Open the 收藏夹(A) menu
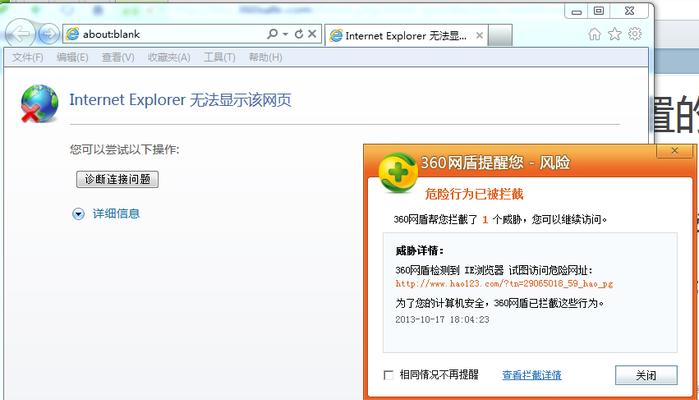Screen dimensions: 699x400 (169, 58)
